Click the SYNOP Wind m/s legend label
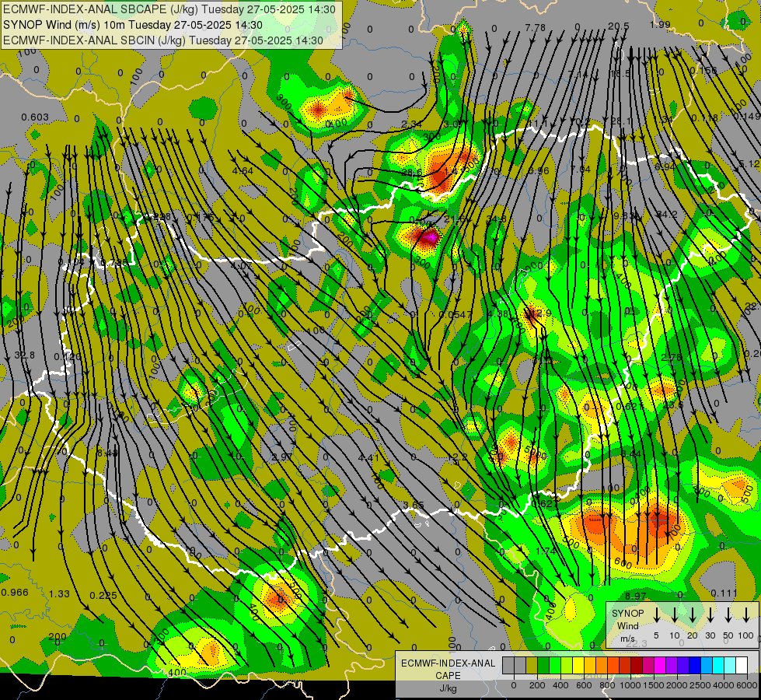 pyautogui.click(x=627, y=625)
